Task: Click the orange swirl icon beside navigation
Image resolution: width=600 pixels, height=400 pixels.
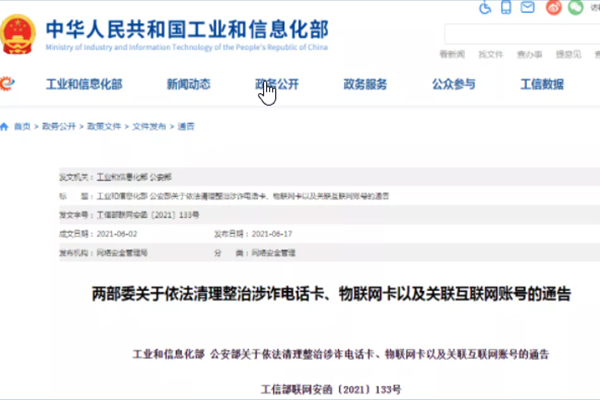Action: [x=7, y=83]
